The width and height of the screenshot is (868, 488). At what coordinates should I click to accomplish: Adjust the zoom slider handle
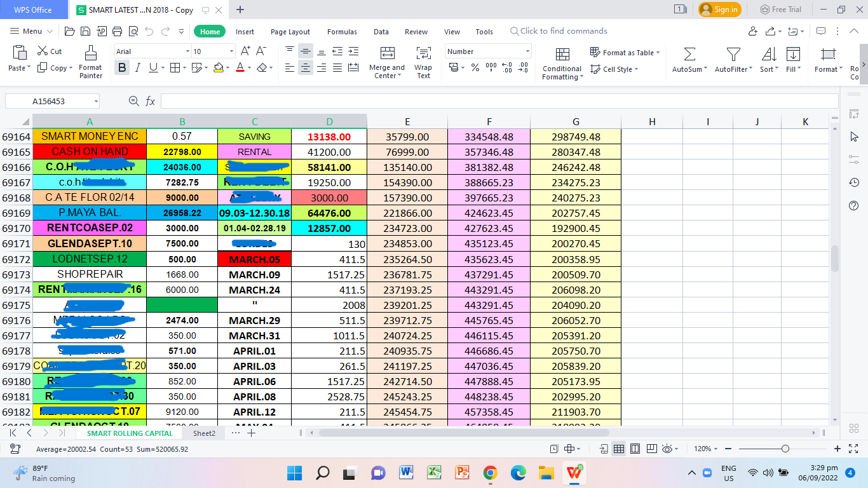(785, 449)
